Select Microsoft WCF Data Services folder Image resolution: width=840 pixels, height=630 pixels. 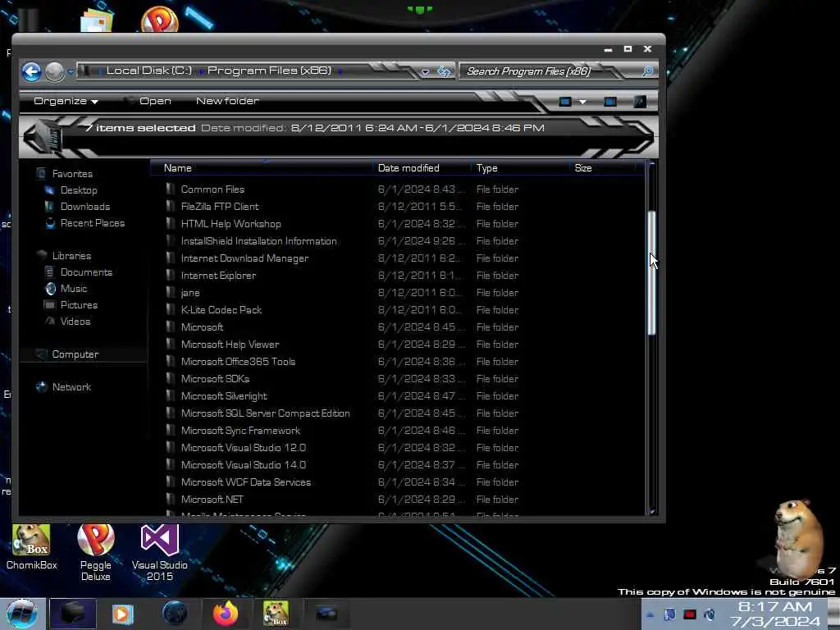246,482
